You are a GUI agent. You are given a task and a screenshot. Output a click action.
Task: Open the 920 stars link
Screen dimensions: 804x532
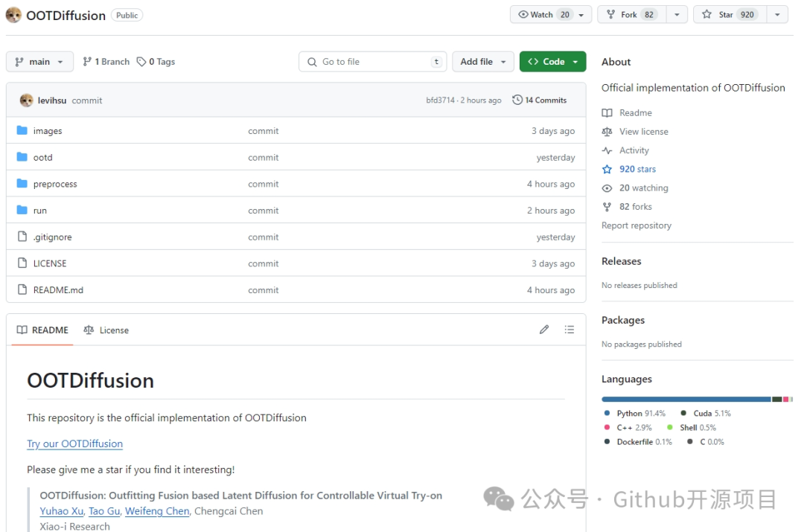click(x=637, y=169)
